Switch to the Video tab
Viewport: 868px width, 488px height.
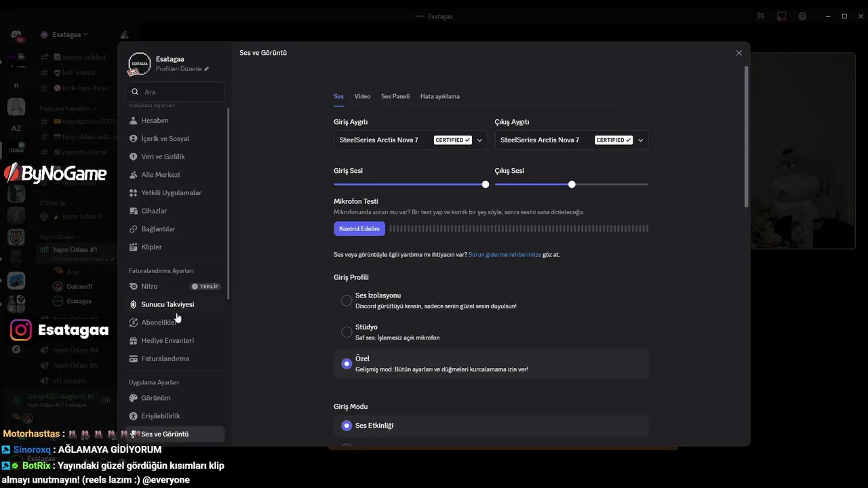coord(362,96)
